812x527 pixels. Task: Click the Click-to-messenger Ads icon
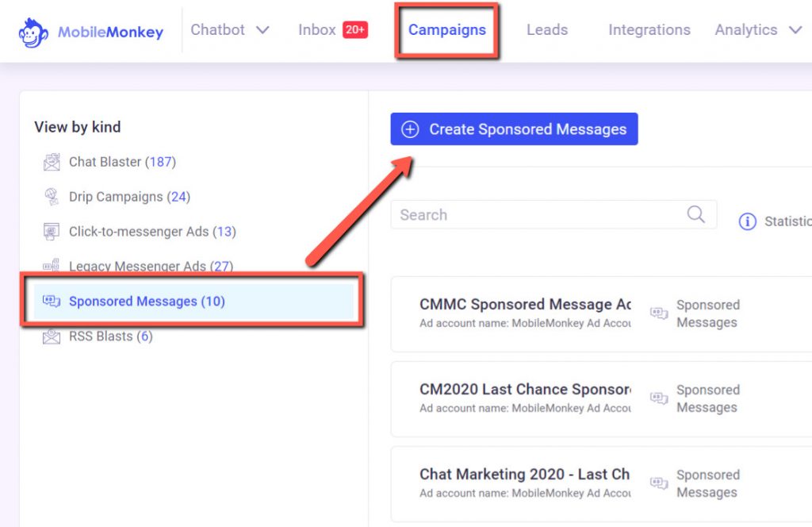pyautogui.click(x=52, y=232)
